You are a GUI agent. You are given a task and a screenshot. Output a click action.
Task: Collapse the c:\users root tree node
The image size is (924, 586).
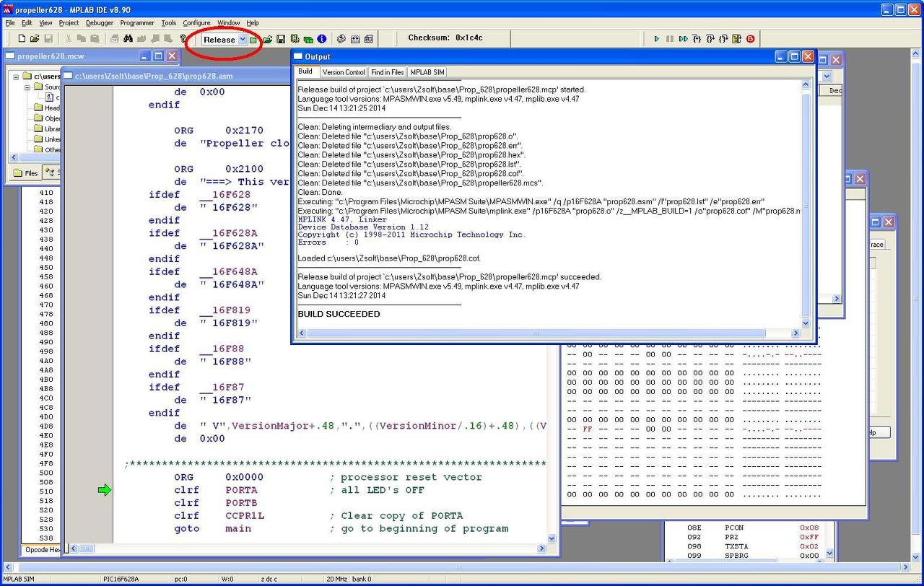(15, 76)
